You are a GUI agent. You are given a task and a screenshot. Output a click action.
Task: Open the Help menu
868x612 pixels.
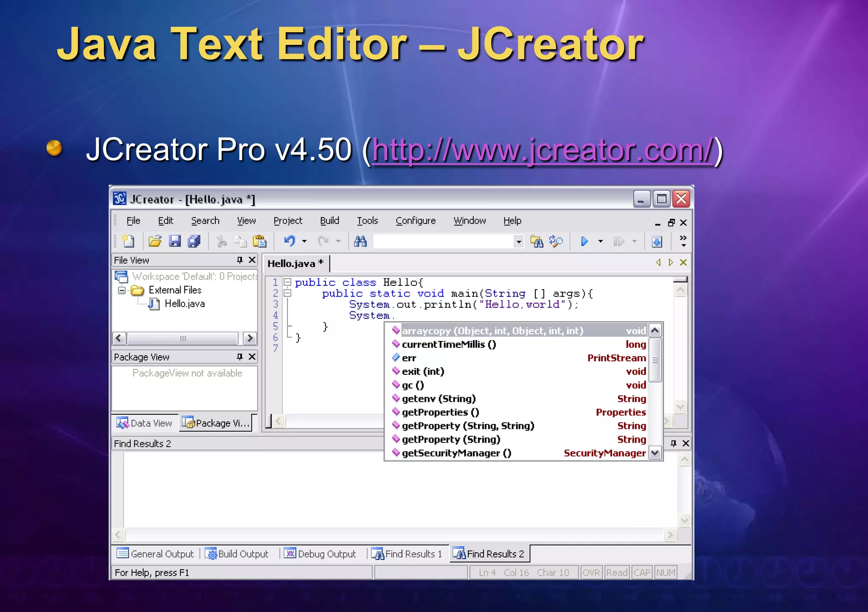point(512,221)
